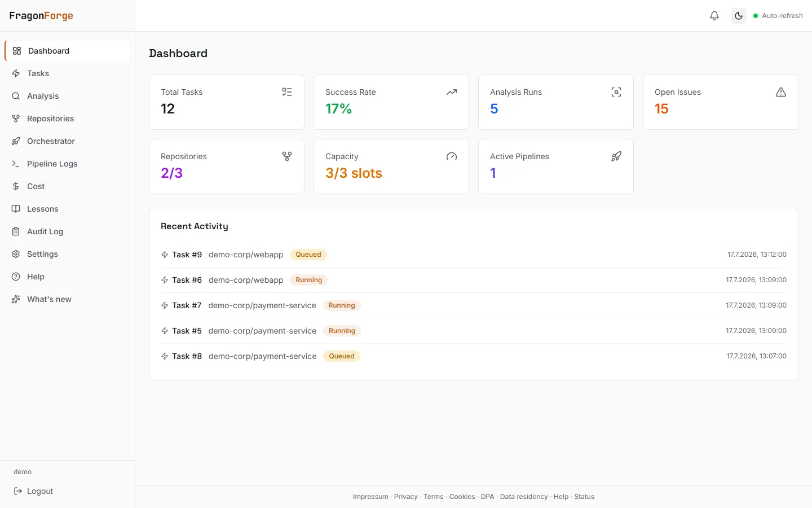Toggle dark mode with moon icon

[739, 16]
